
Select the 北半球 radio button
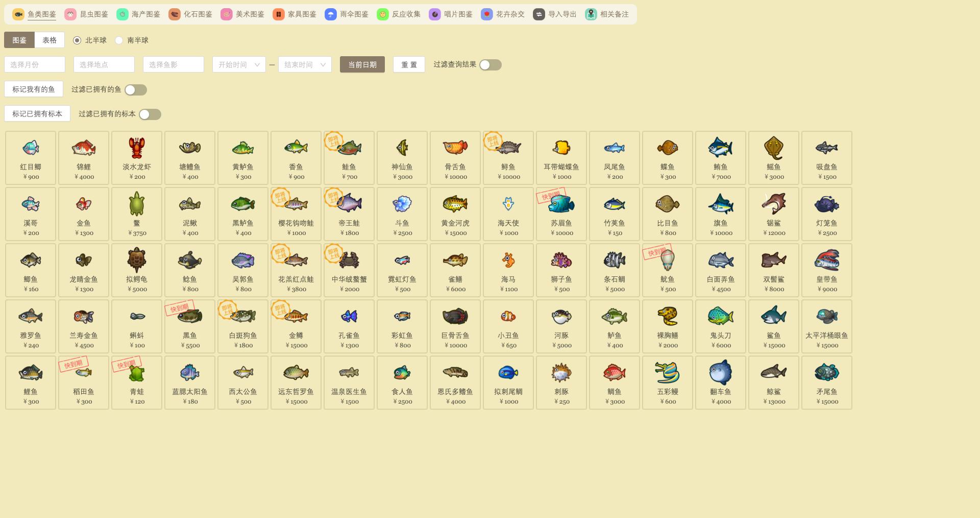77,40
